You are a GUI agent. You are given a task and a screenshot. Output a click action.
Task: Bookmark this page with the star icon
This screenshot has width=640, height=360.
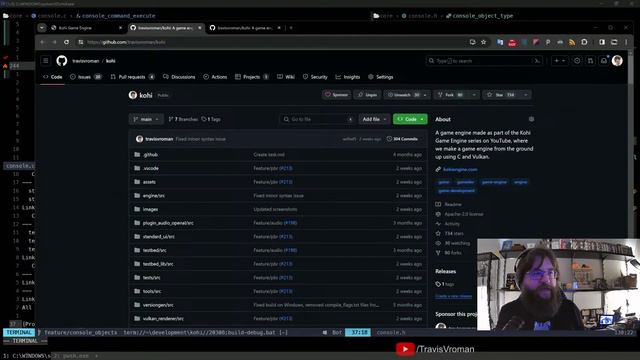pos(483,42)
